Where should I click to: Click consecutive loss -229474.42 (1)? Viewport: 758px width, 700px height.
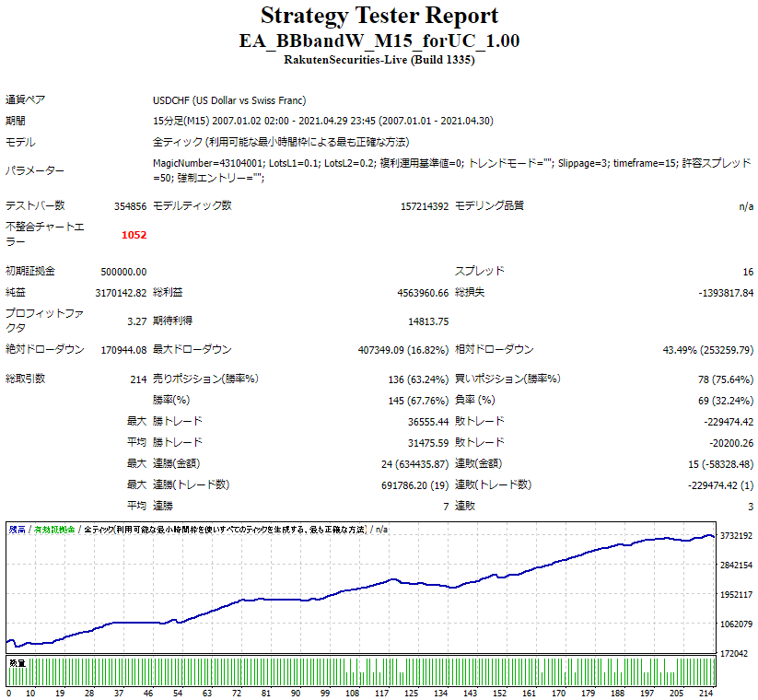[x=721, y=485]
